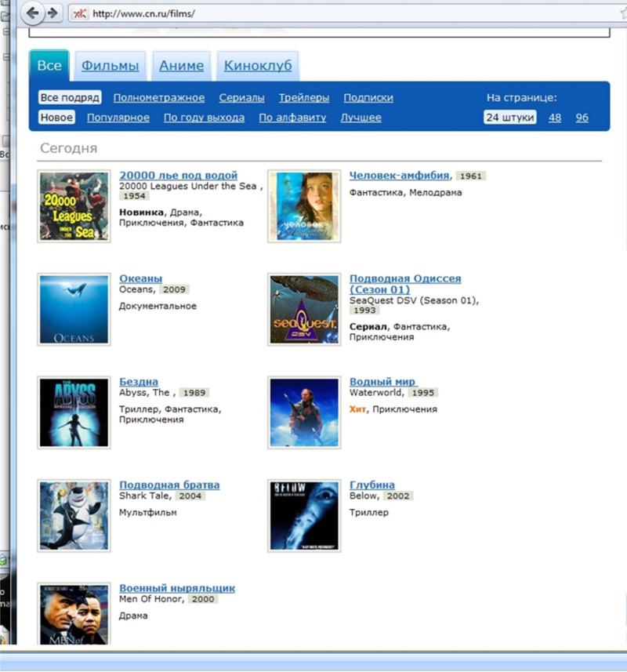Filter by Полнометражное
Screen dimensions: 627x672
[159, 98]
